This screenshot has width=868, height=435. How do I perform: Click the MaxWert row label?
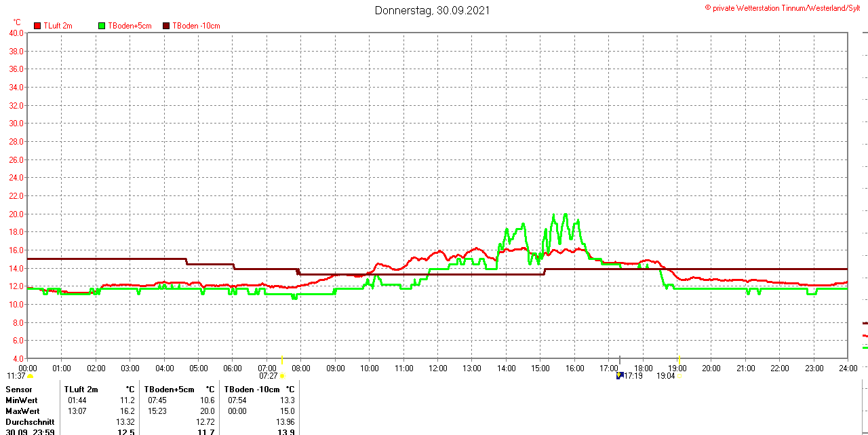[x=22, y=411]
